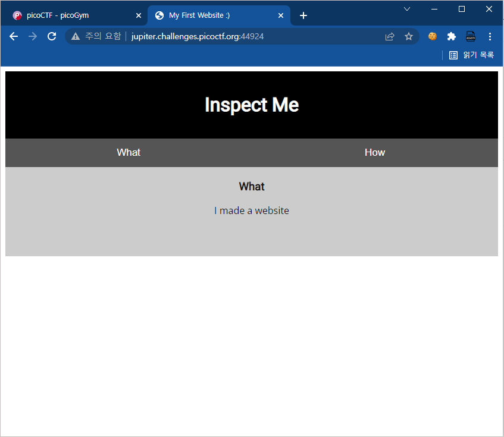Viewport: 504px width, 437px height.
Task: Switch to picoCTF - picoGym tab
Action: pyautogui.click(x=74, y=15)
